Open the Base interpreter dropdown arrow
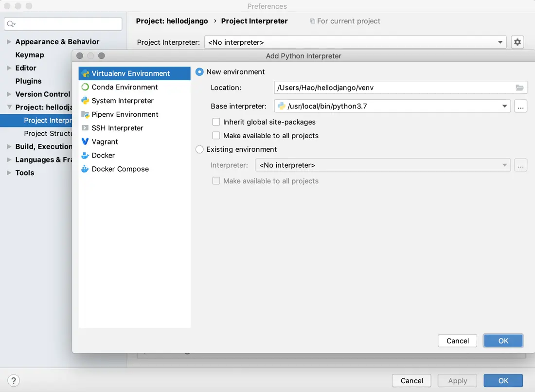 click(x=504, y=106)
